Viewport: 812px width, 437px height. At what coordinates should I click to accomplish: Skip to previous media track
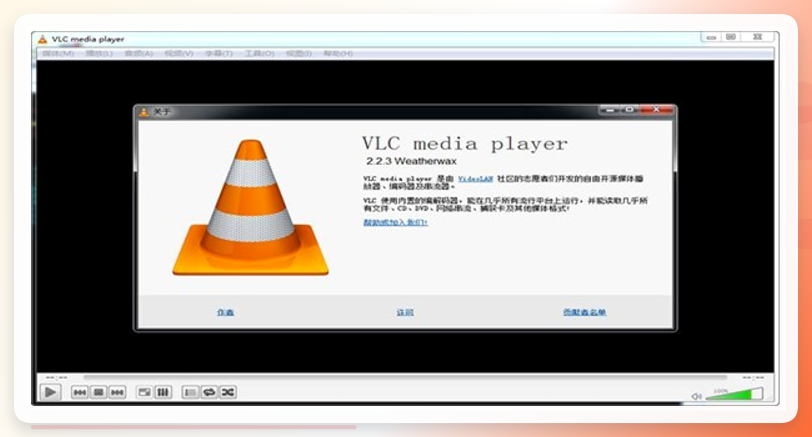pyautogui.click(x=79, y=392)
